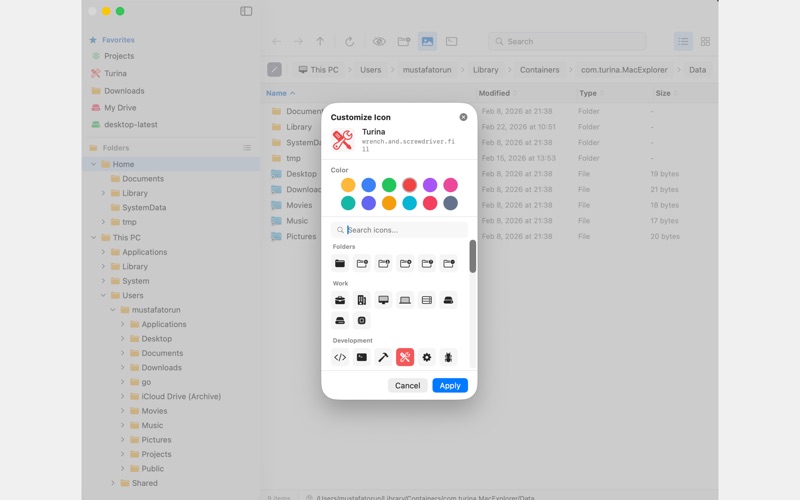800x500 pixels.
Task: Toggle the image preview pane button
Action: coord(428,41)
